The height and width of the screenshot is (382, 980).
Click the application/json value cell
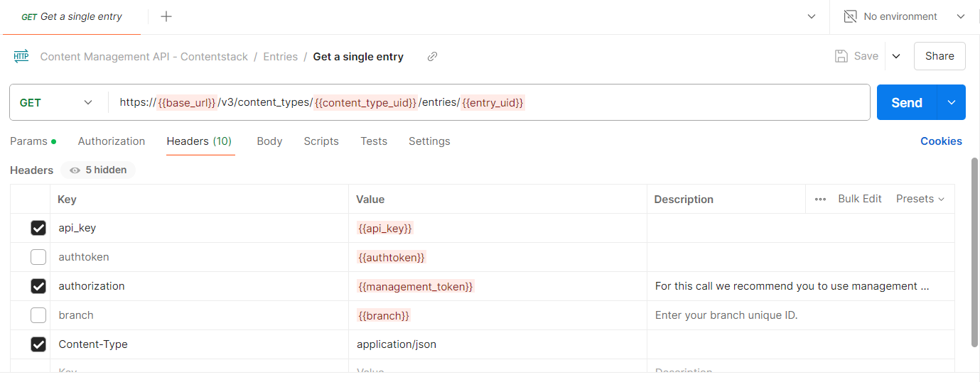(497, 344)
